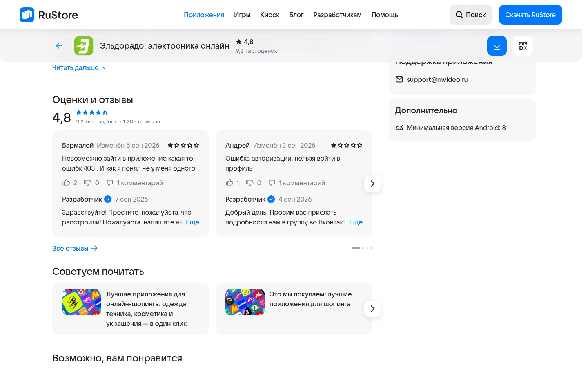Click the Поиск search button

coord(471,15)
